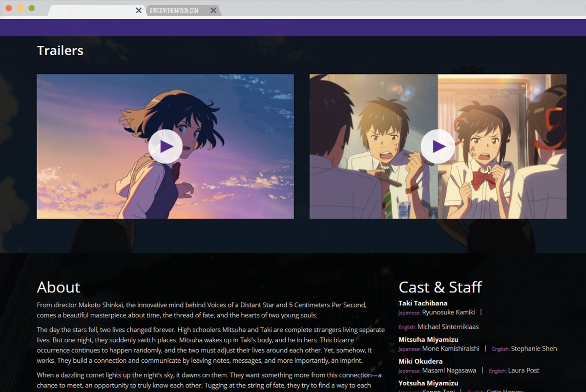The width and height of the screenshot is (586, 392).
Task: Play the left trailer with running girl
Action: coord(166,146)
